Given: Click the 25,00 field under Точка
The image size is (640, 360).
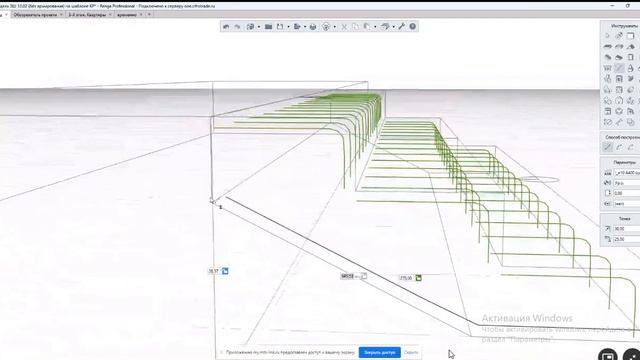Looking at the screenshot, I should (627, 239).
